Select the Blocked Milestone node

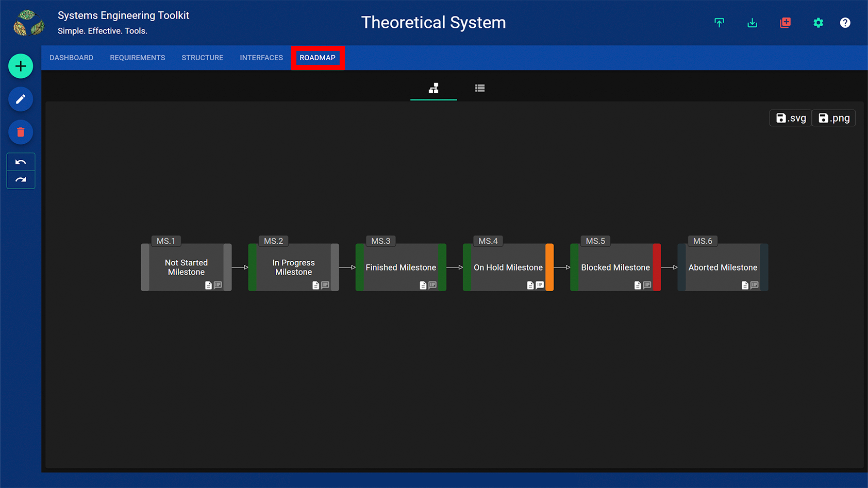point(615,267)
